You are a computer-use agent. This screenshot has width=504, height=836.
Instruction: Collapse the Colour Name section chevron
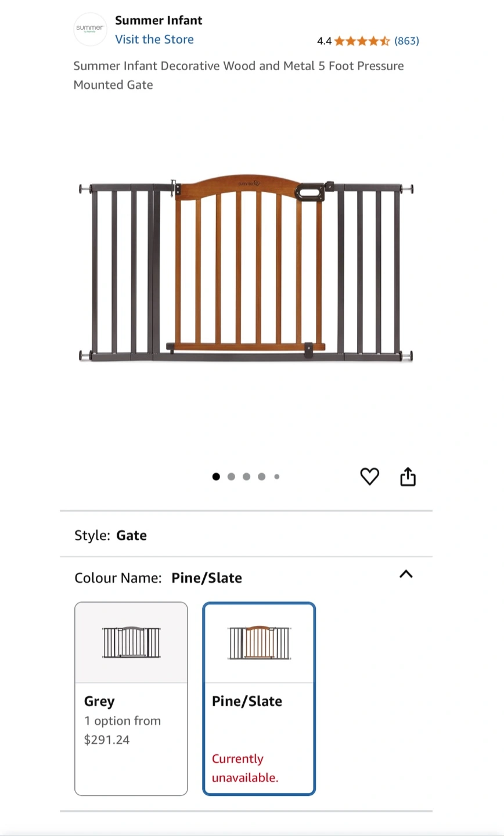406,574
